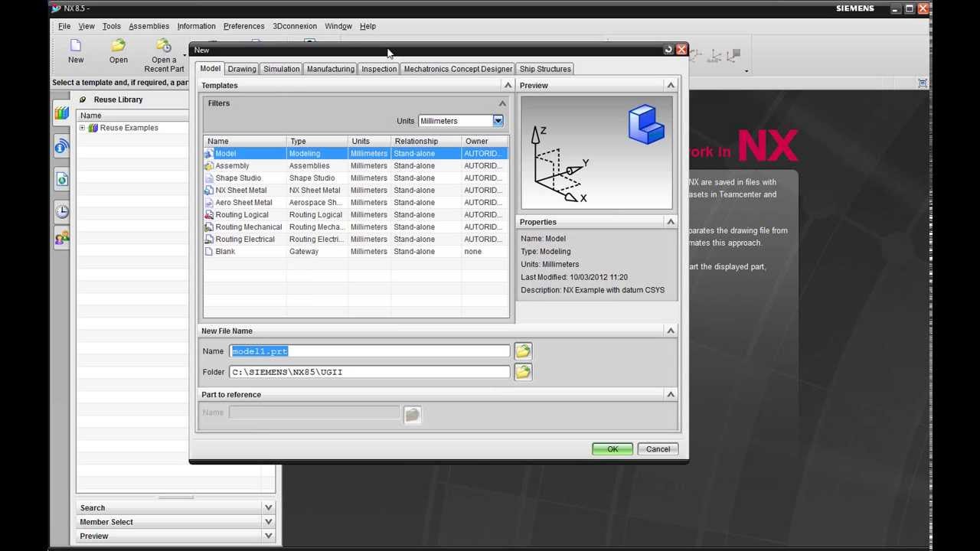Click the reset icon in New dialog title
Viewport: 980px width, 551px height.
point(668,50)
